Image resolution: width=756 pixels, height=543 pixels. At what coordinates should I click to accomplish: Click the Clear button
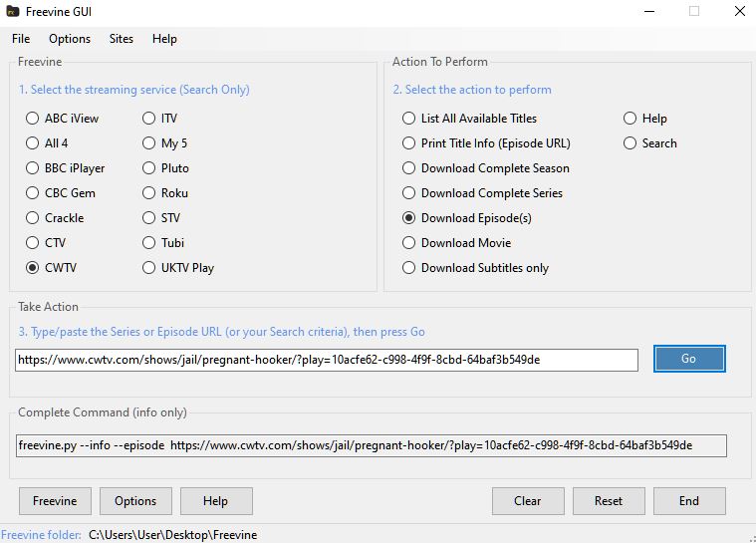pos(528,501)
